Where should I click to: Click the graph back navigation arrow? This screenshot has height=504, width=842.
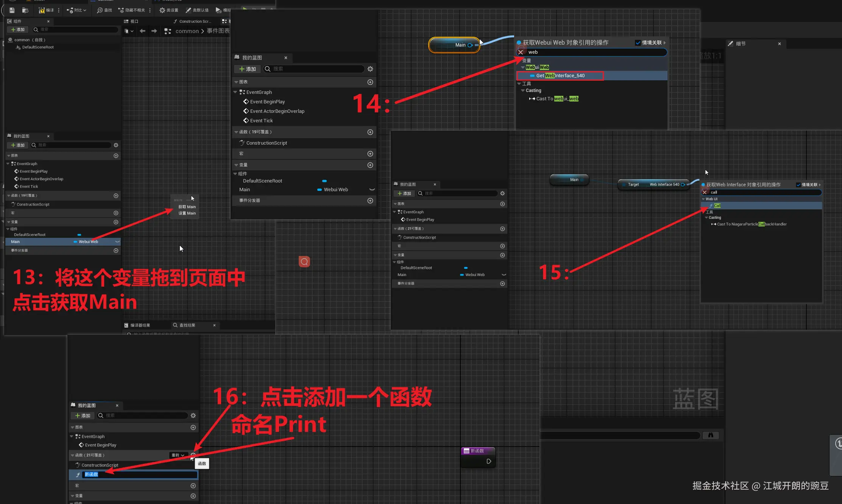142,31
